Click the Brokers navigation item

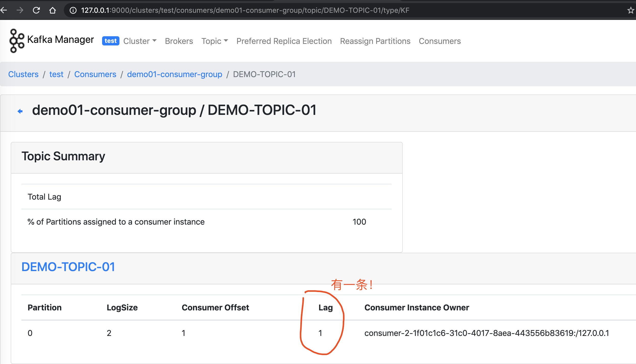(179, 41)
